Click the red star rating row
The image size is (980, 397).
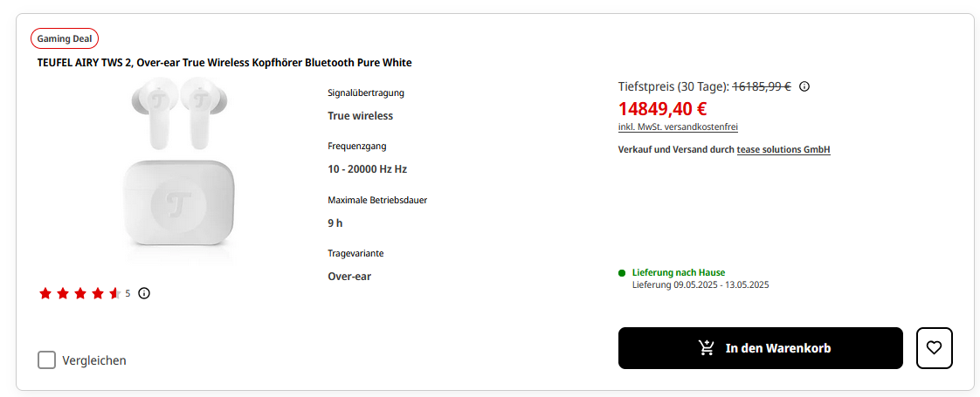tap(80, 293)
